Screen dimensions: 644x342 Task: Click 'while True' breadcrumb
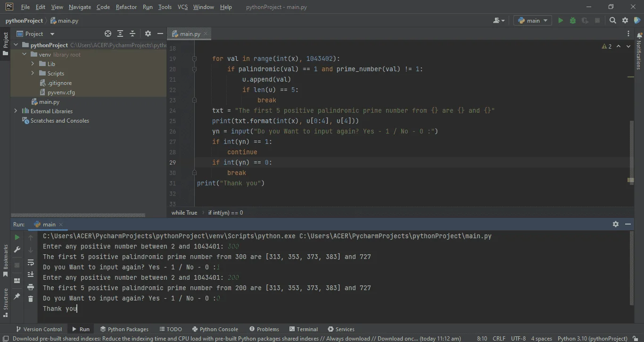tap(184, 213)
